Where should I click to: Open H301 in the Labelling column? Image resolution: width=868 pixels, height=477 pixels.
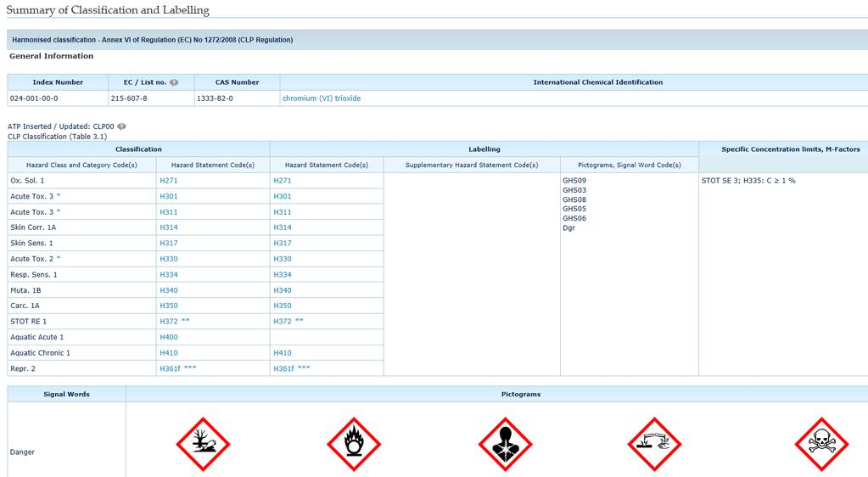(x=283, y=196)
